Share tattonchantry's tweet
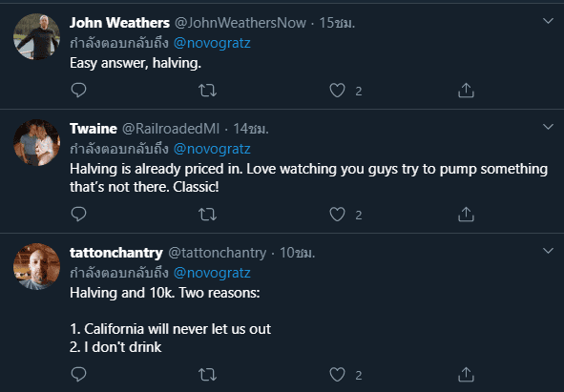Image resolution: width=564 pixels, height=392 pixels. [466, 375]
